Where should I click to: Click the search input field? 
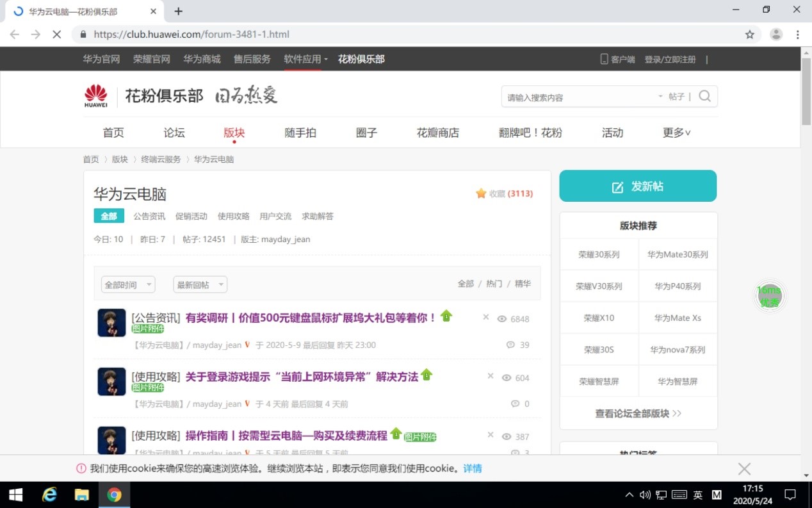[576, 97]
